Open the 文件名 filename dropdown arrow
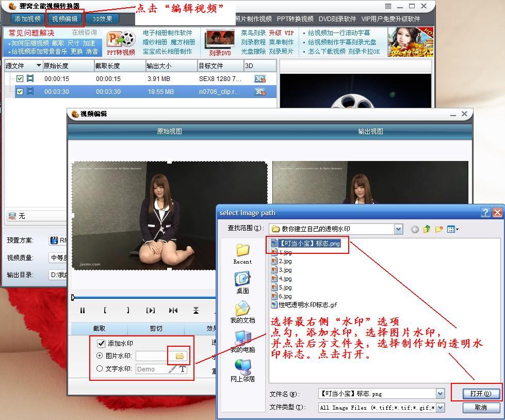 pyautogui.click(x=440, y=394)
